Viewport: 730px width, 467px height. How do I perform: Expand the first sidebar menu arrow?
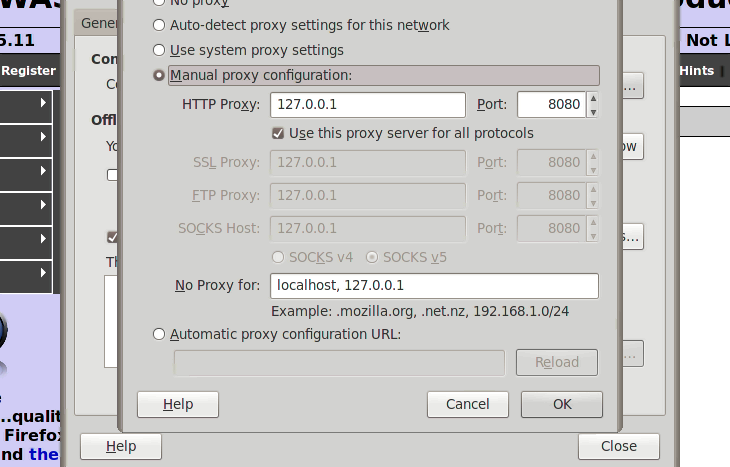(x=44, y=103)
